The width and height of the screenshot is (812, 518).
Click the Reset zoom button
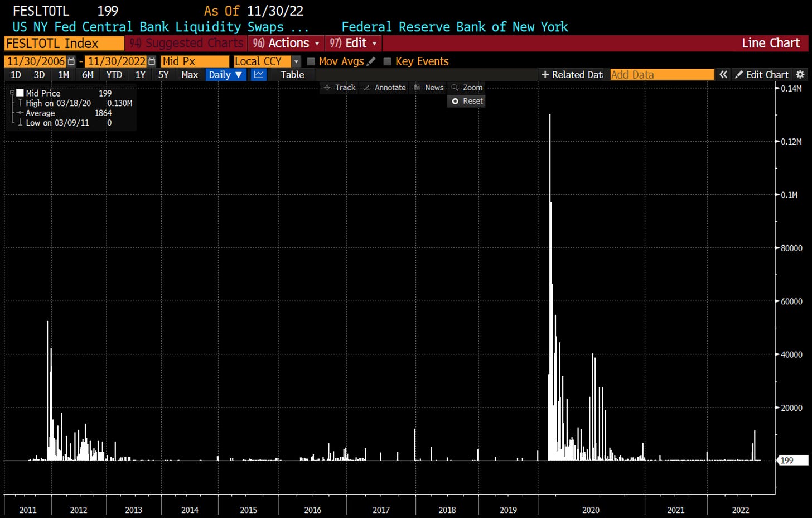click(466, 101)
